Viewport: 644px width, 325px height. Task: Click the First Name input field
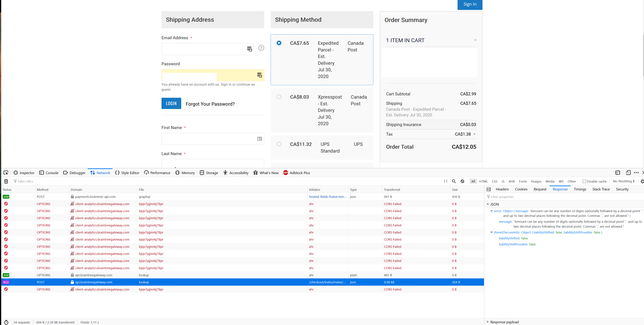tap(213, 139)
